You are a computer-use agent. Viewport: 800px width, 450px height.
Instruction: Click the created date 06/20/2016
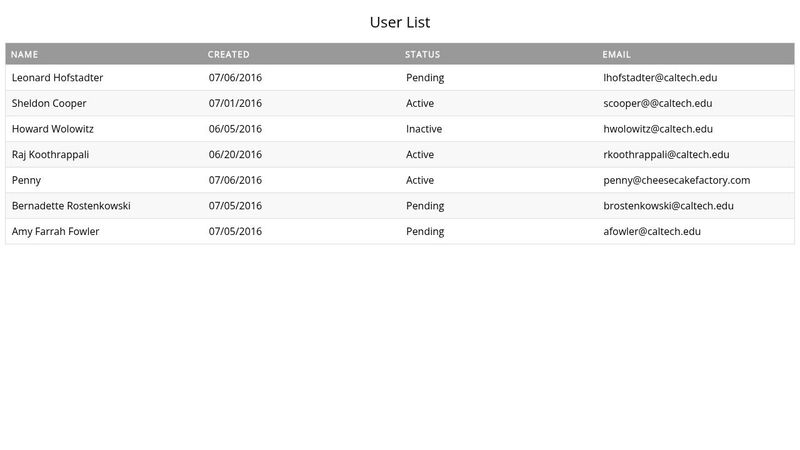235,155
